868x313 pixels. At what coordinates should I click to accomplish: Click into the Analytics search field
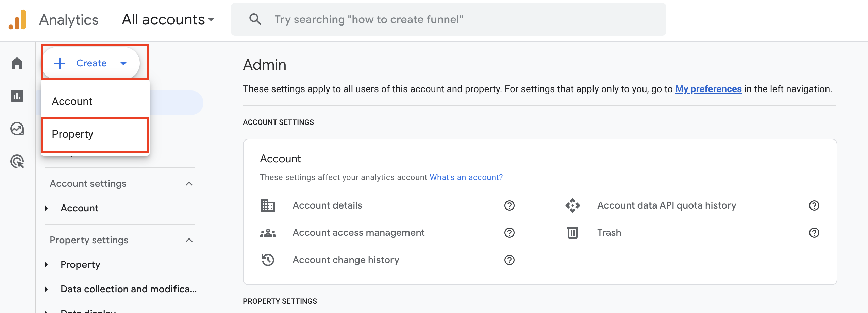pos(442,19)
